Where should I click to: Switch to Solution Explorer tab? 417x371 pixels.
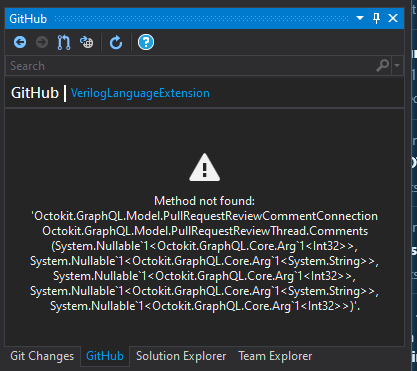click(181, 356)
